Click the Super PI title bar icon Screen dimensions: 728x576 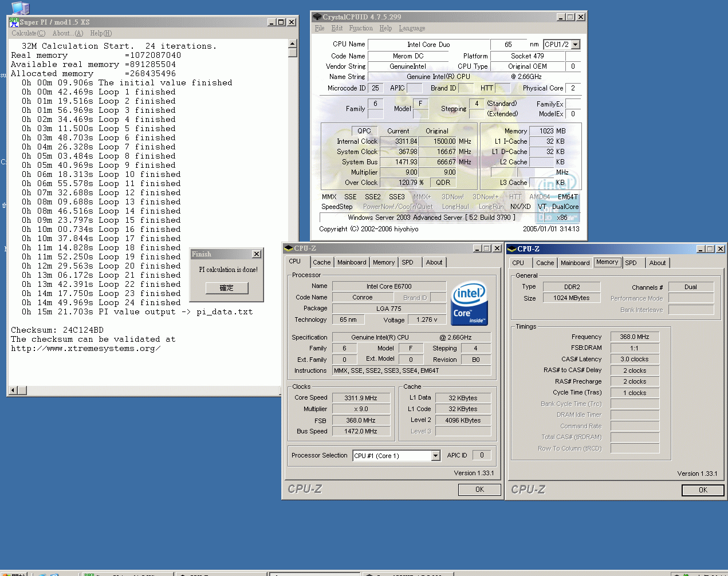(14, 22)
